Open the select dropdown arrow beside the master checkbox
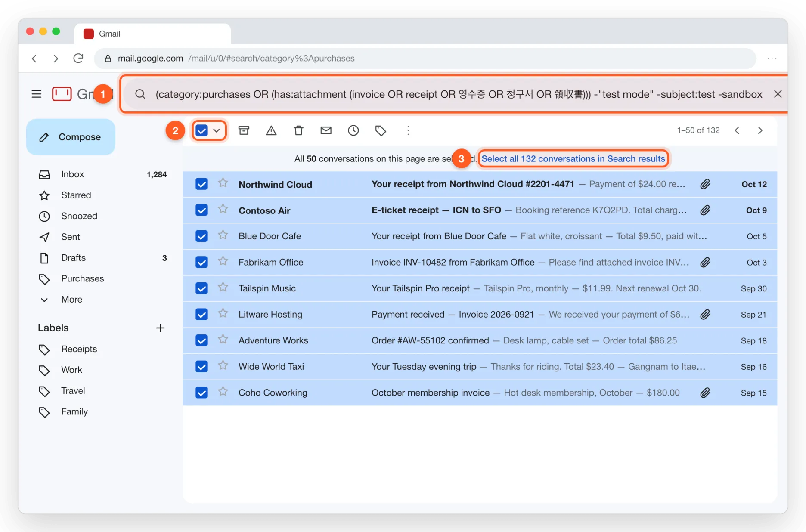This screenshot has height=532, width=806. [217, 130]
